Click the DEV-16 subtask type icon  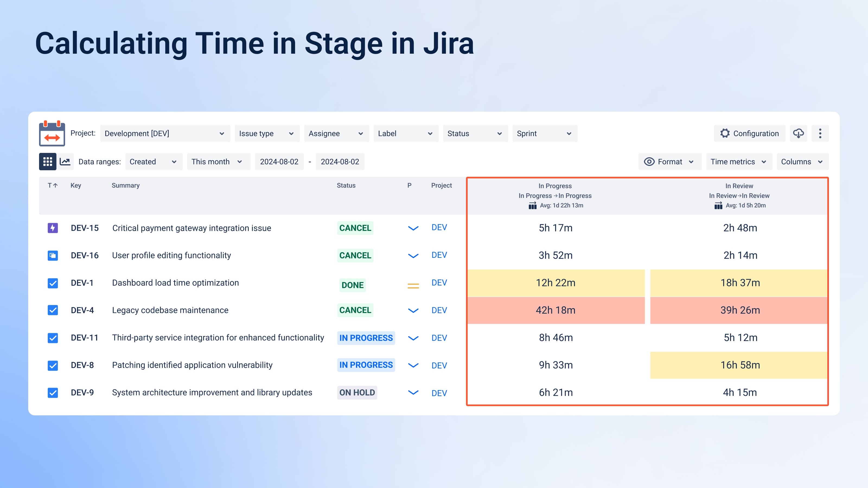(x=53, y=256)
